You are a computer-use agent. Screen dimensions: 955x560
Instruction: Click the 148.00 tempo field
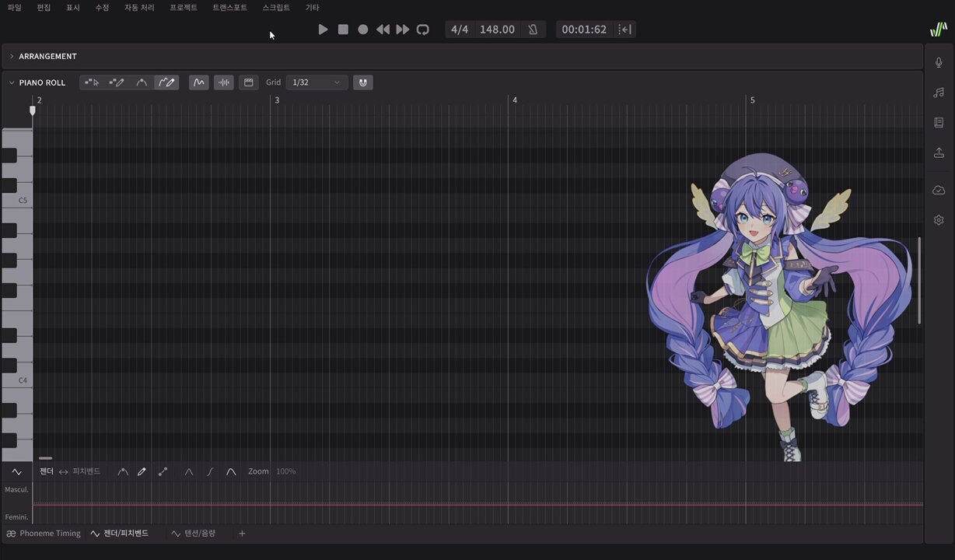click(497, 30)
